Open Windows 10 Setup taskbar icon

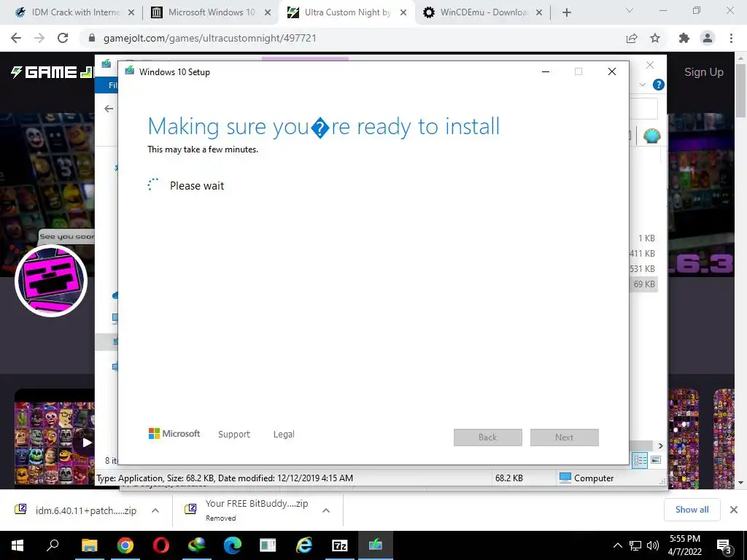(376, 545)
